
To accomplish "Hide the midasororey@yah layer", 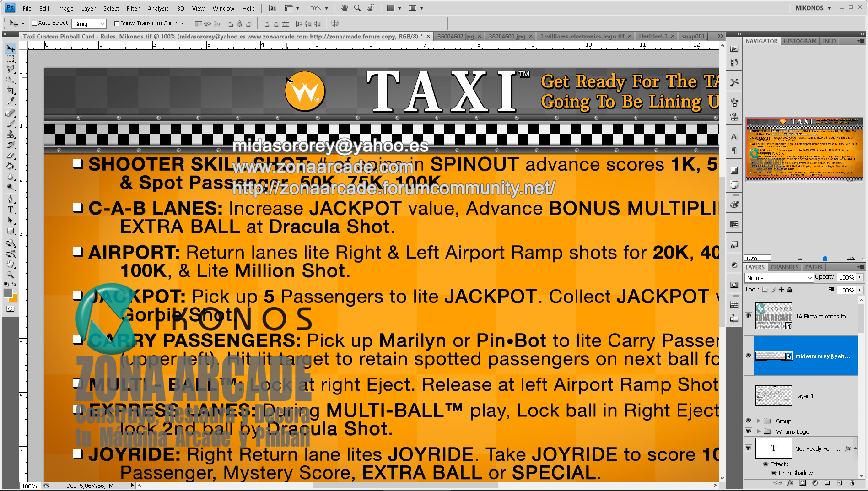I will tap(748, 356).
